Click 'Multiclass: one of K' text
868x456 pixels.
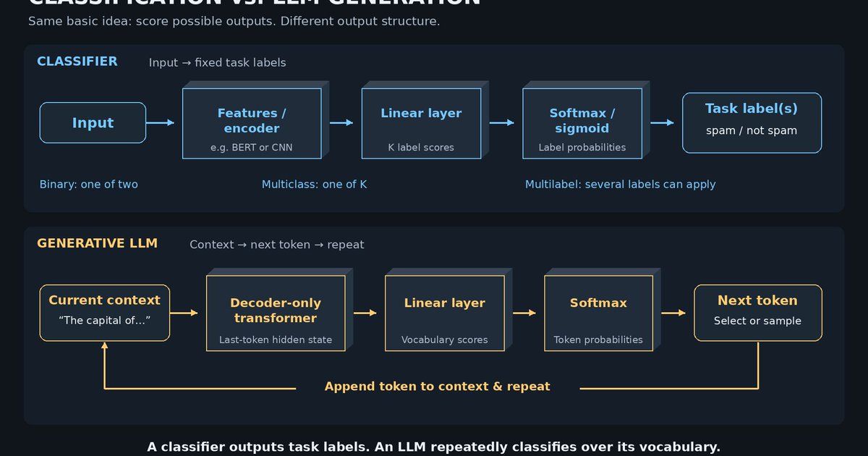[315, 185]
